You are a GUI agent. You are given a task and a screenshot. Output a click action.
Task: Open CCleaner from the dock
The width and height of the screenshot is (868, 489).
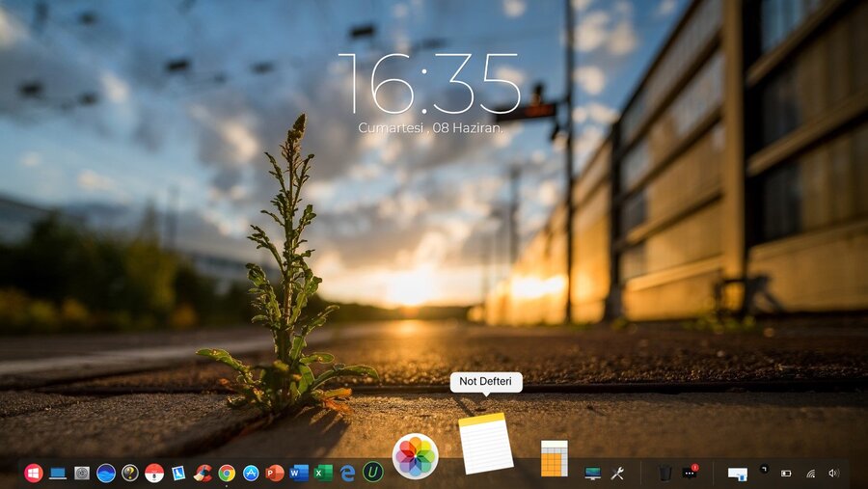pos(203,473)
